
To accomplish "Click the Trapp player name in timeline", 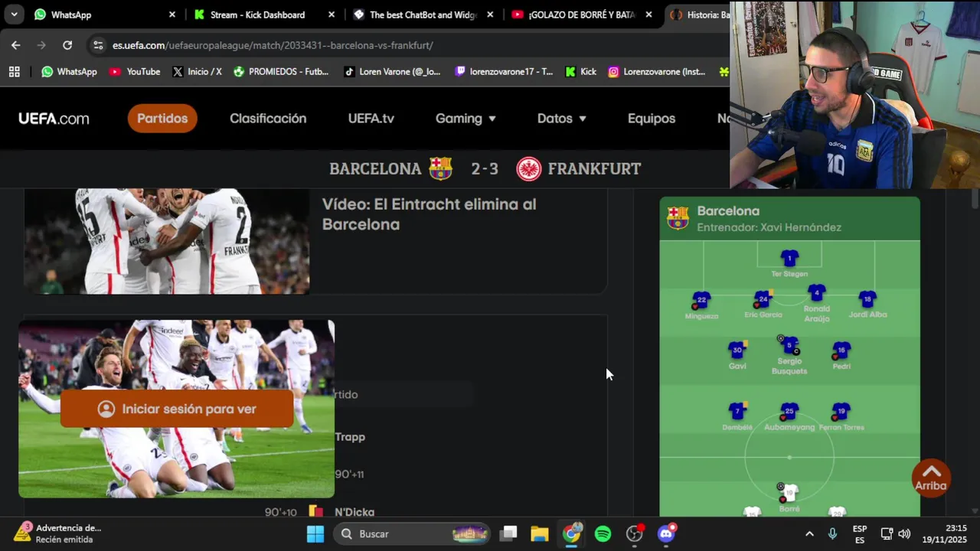I will pos(350,437).
